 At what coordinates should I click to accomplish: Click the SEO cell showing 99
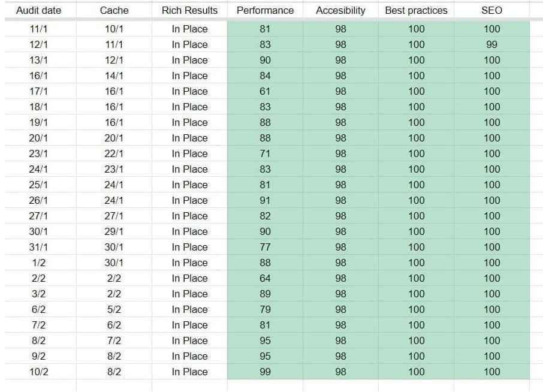491,44
